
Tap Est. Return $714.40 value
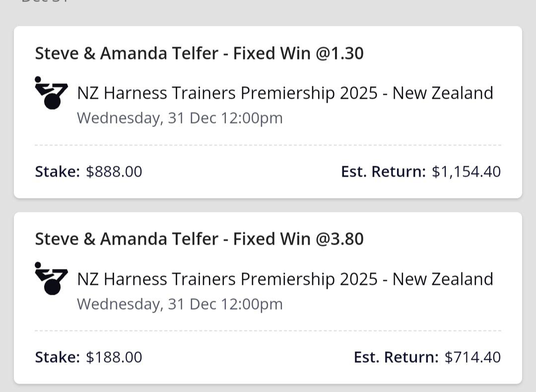pyautogui.click(x=473, y=357)
